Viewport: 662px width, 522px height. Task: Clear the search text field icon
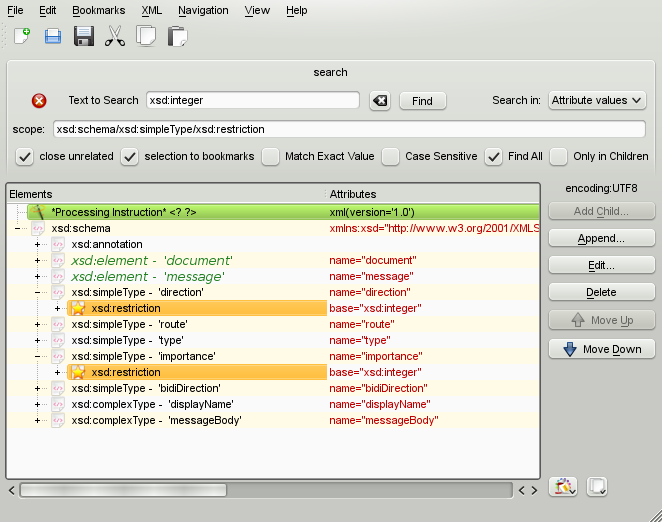click(x=380, y=101)
